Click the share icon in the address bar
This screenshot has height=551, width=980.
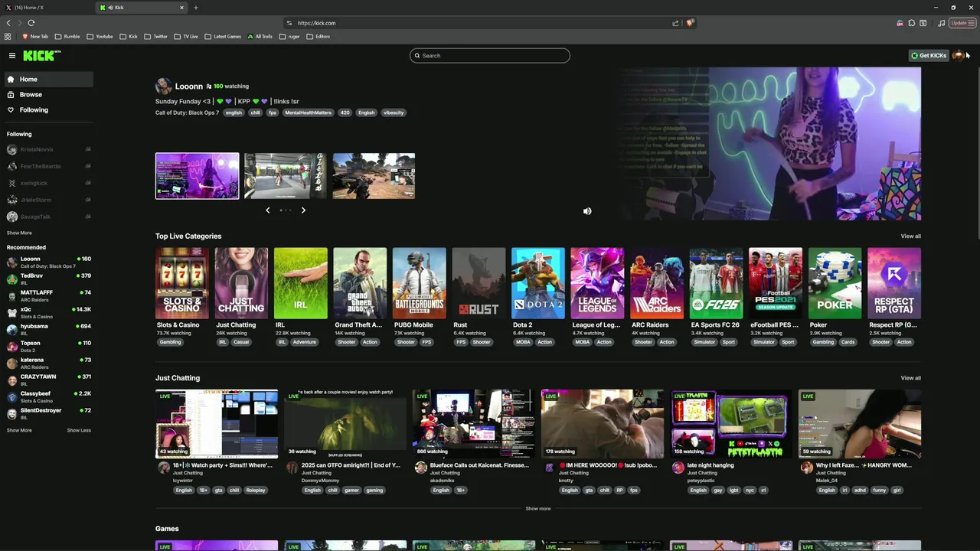pyautogui.click(x=675, y=23)
